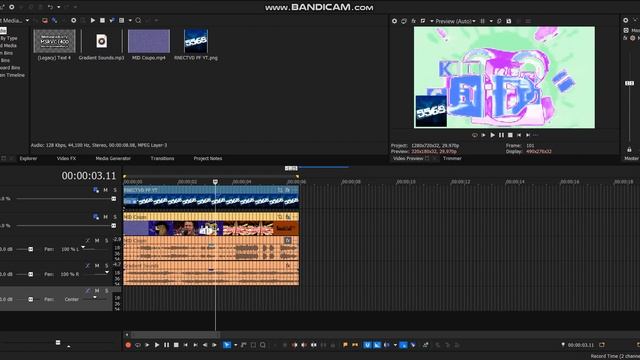Go to end in the timeline transport

click(x=196, y=345)
